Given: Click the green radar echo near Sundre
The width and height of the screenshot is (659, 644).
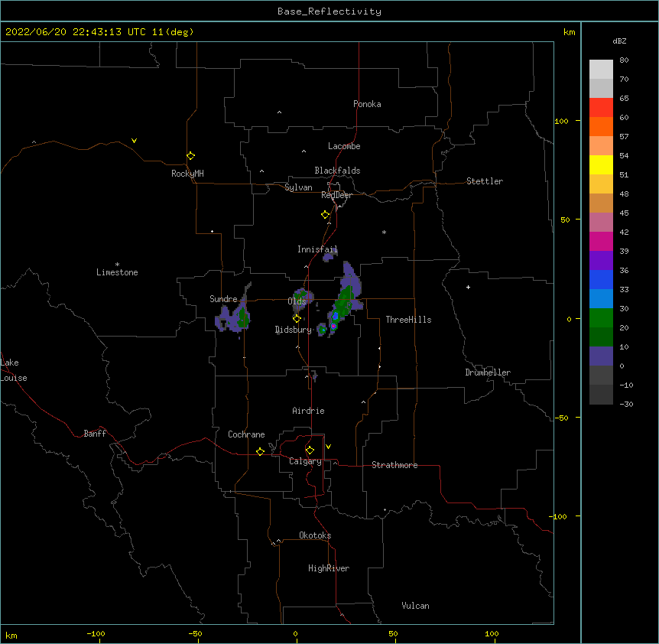Looking at the screenshot, I should tap(242, 318).
